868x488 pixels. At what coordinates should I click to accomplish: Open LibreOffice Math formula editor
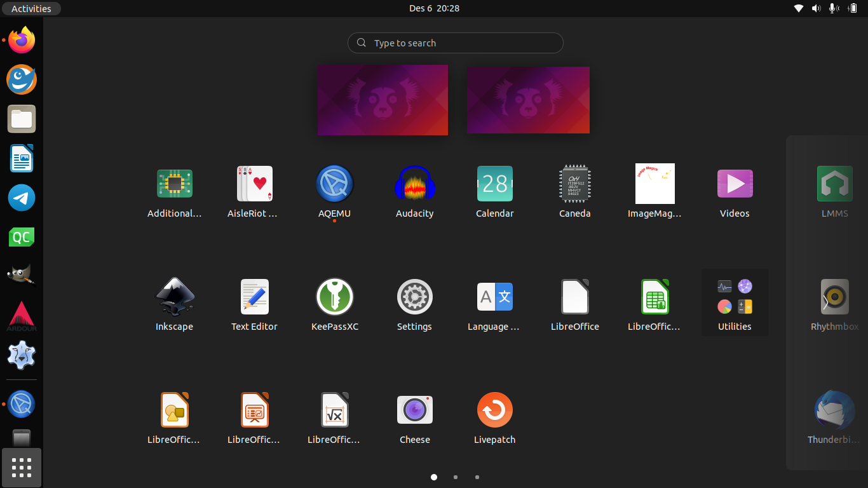click(335, 418)
